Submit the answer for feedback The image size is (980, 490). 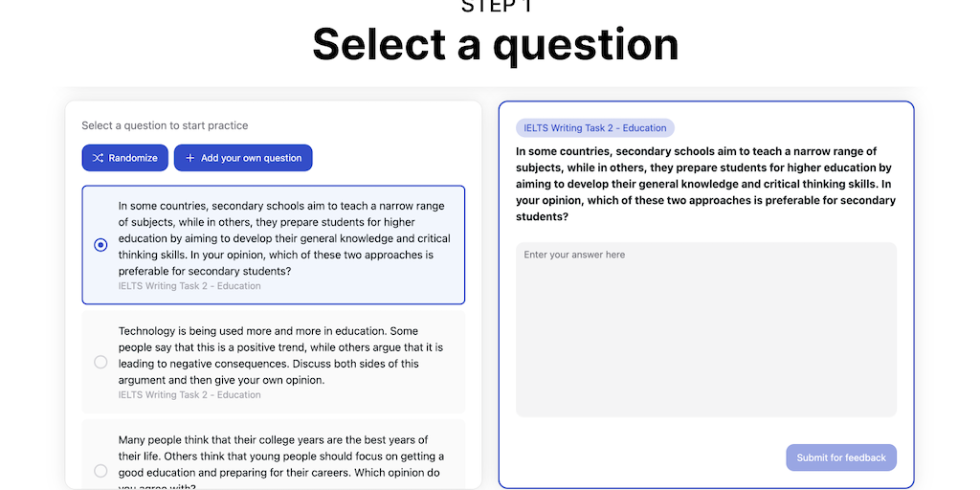(840, 457)
